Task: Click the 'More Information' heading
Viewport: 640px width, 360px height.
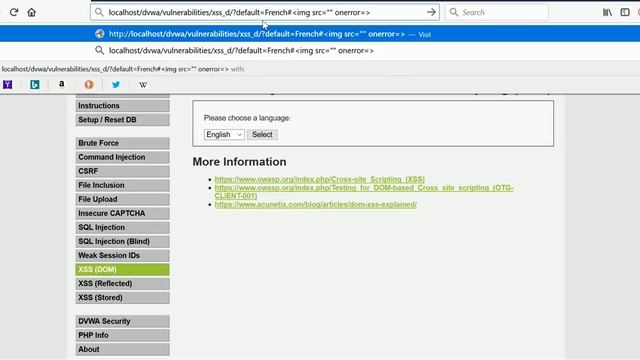Action: pyautogui.click(x=240, y=162)
